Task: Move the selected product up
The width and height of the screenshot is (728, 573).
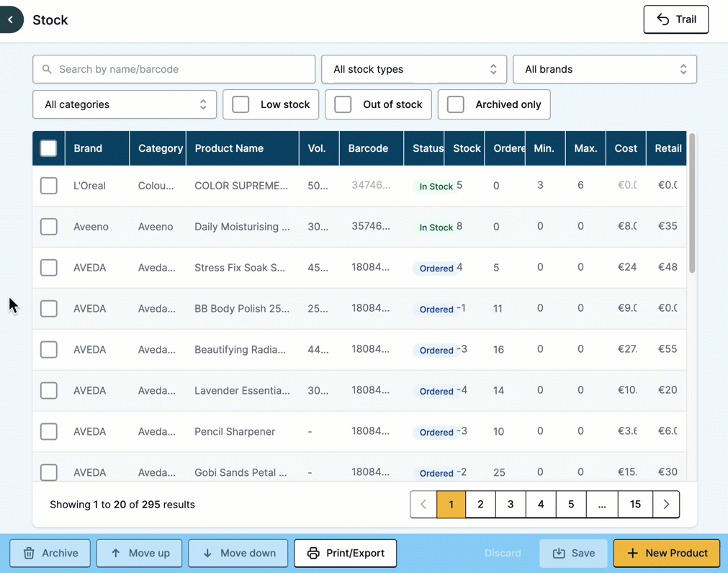Action: point(139,553)
